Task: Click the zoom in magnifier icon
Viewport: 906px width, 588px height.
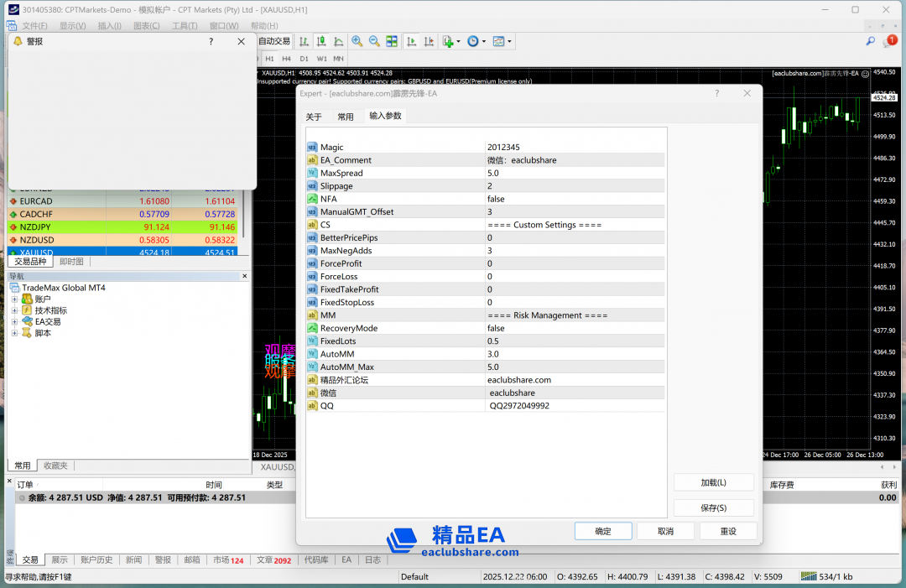Action: point(357,41)
